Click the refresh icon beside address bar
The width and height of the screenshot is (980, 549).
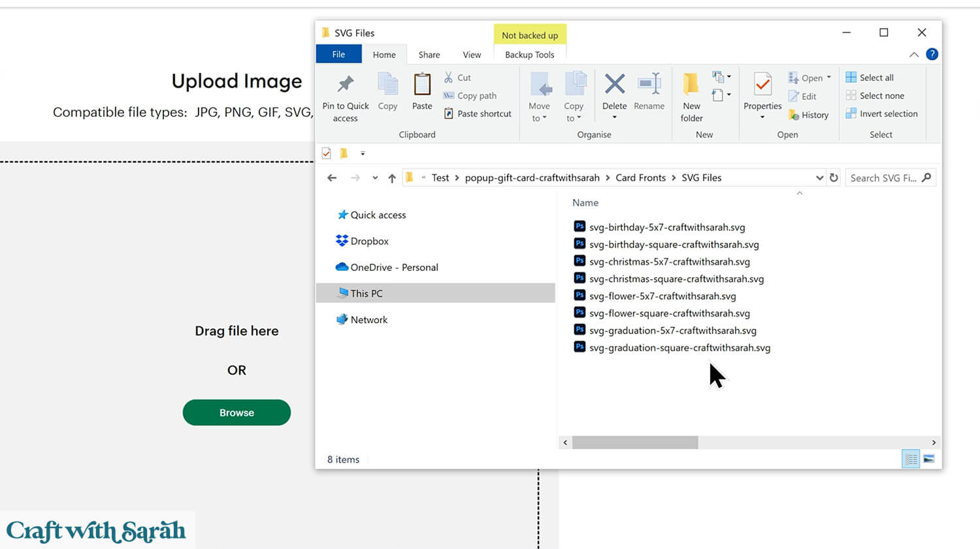[x=834, y=178]
